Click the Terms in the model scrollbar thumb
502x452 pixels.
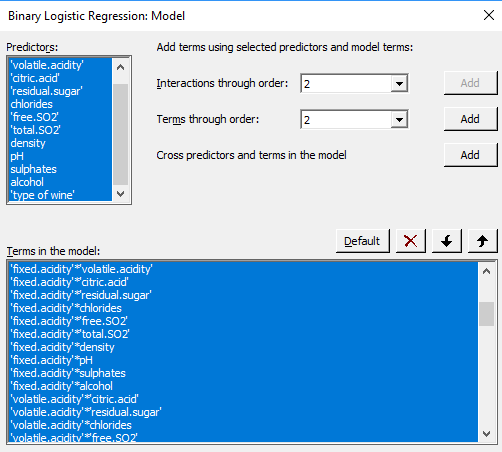pos(486,314)
